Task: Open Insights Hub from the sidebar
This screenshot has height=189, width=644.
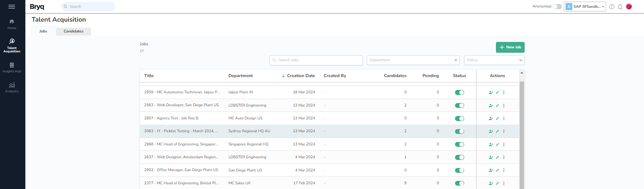Action: 12,67
